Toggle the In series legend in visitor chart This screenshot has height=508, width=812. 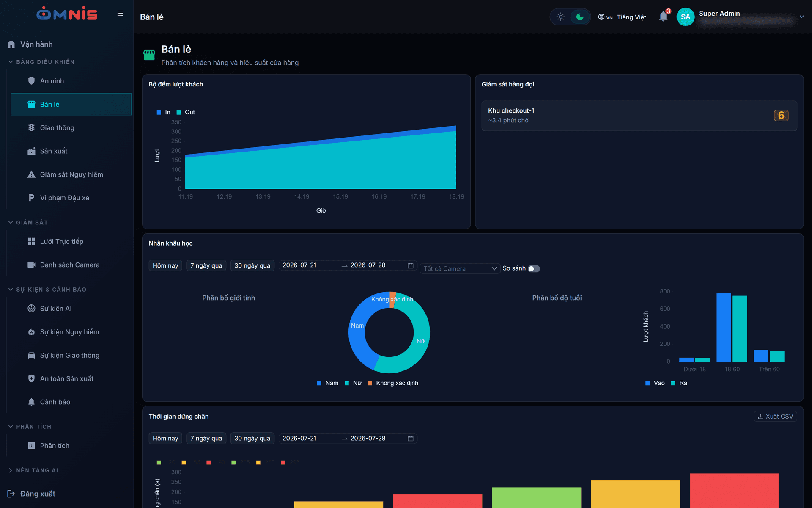[x=163, y=112]
